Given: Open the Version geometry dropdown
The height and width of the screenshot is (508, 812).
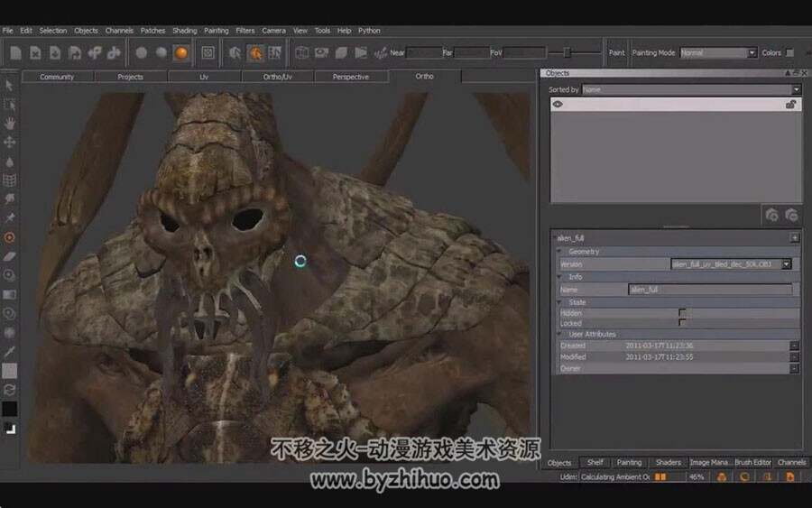Looking at the screenshot, I should 731,264.
